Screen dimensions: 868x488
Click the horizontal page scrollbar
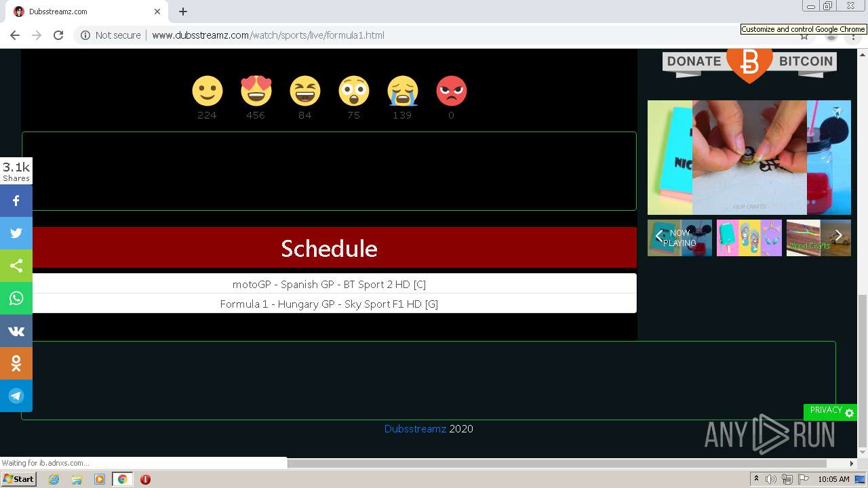click(x=557, y=464)
